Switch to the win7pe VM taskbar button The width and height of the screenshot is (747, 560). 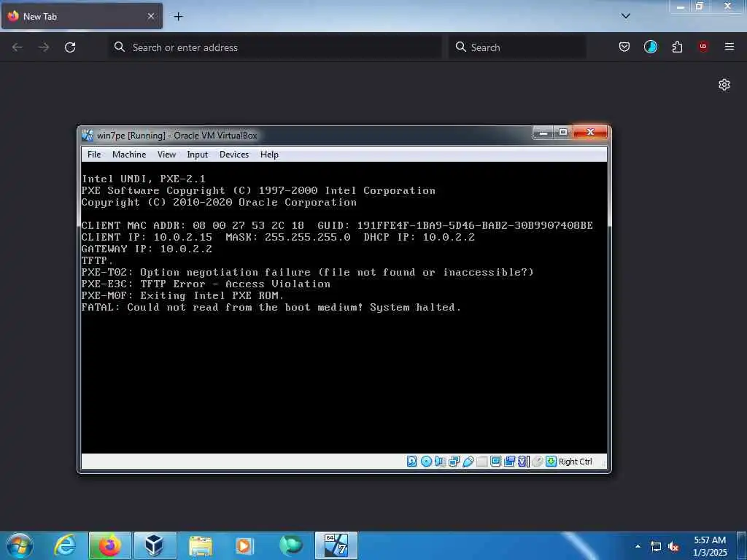coord(336,545)
